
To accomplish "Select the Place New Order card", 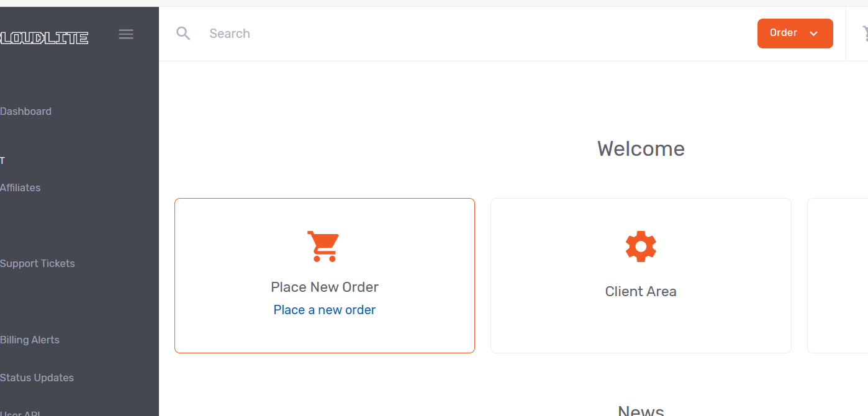I will [324, 275].
